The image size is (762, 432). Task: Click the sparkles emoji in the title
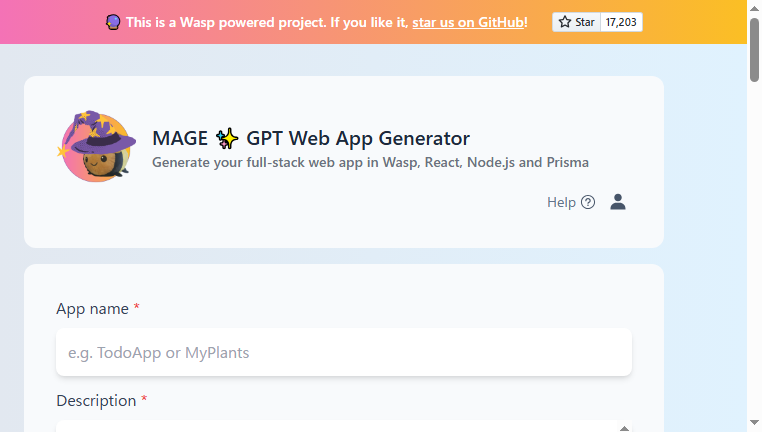tap(227, 138)
